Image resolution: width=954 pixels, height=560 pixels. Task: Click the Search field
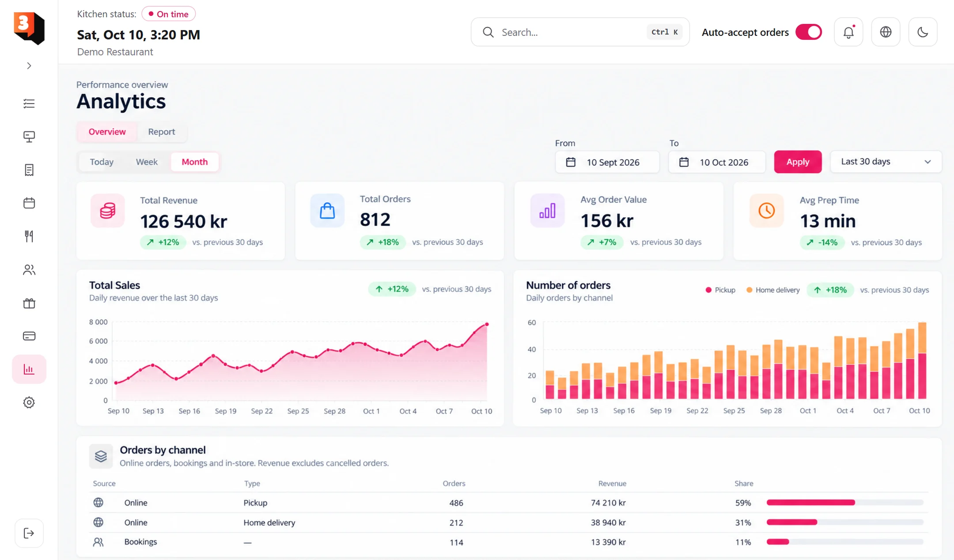point(580,32)
